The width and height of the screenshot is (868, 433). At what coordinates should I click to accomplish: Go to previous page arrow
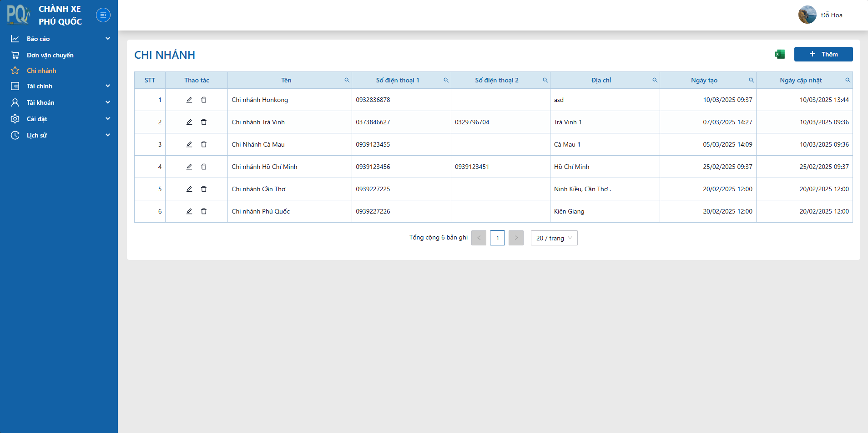click(x=479, y=238)
